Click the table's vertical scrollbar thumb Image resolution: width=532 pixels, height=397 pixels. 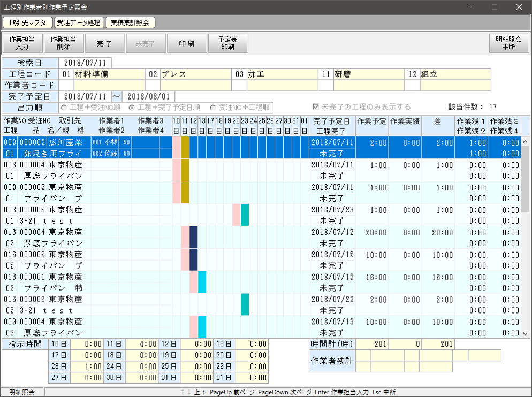coord(525,179)
